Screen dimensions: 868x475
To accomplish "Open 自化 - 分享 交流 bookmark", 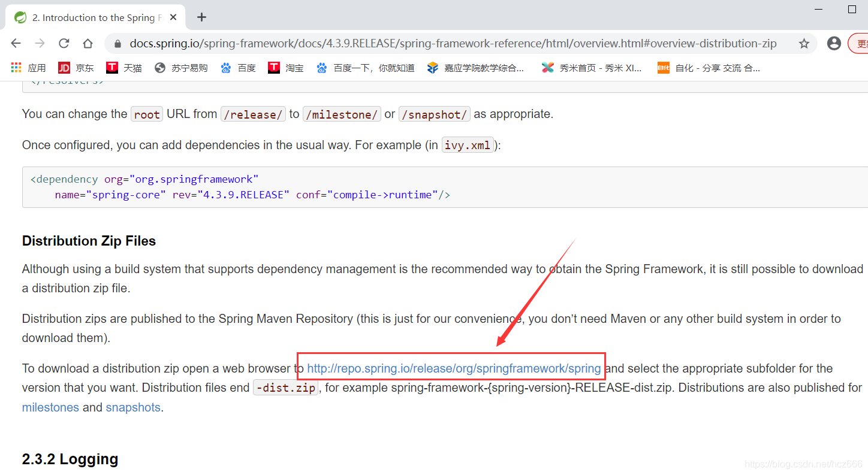I will pos(709,68).
